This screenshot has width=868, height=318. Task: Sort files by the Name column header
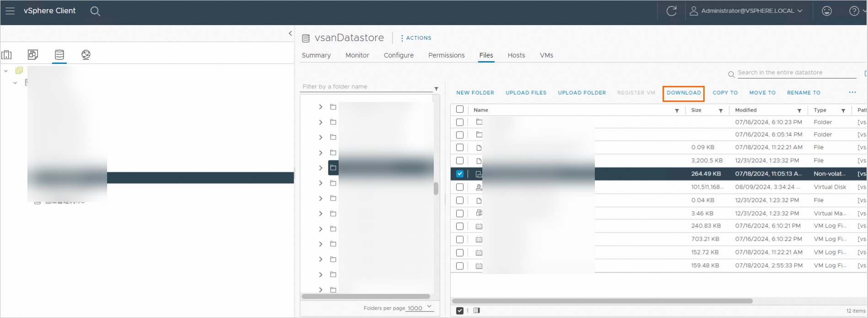point(481,110)
